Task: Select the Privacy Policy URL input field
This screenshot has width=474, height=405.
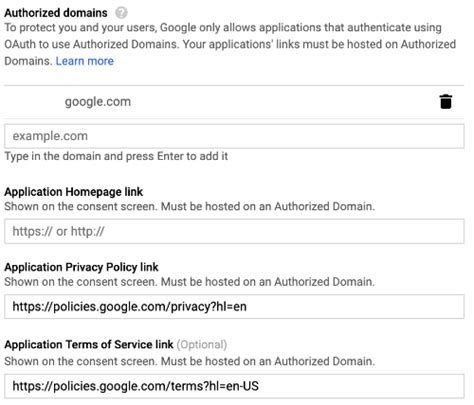Action: coord(234,307)
